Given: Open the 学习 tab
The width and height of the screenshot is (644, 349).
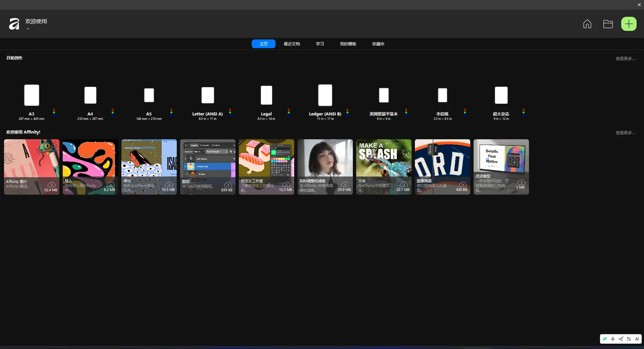Looking at the screenshot, I should [x=320, y=44].
